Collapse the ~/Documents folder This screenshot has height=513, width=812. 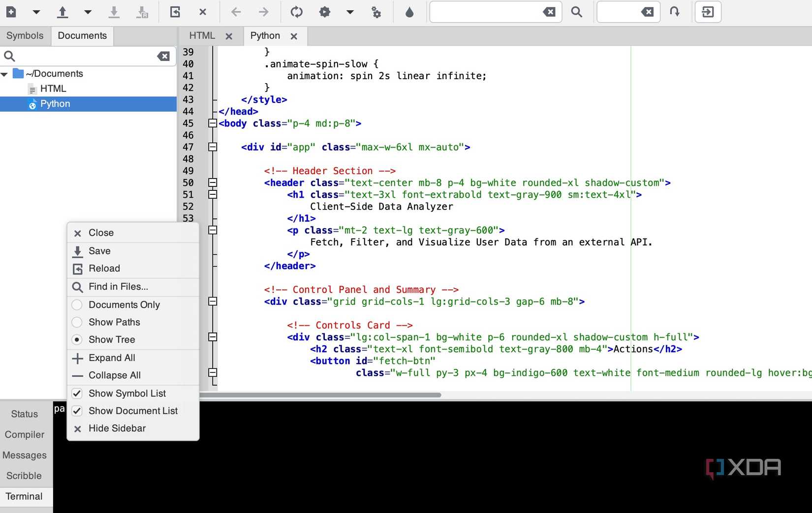click(5, 73)
